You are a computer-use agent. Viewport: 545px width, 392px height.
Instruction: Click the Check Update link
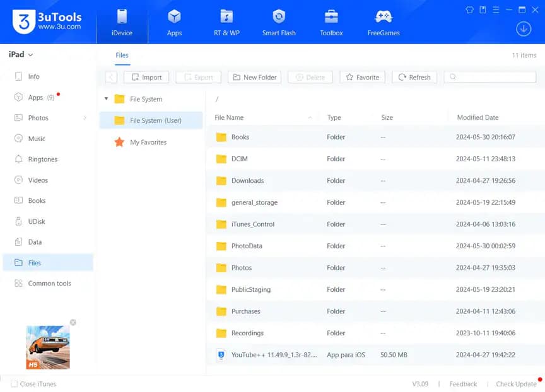pyautogui.click(x=516, y=384)
